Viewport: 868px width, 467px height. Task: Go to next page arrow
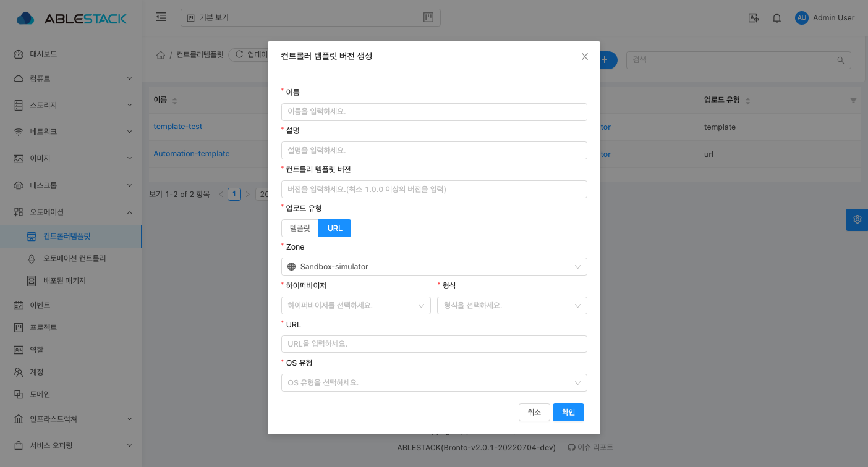click(247, 194)
